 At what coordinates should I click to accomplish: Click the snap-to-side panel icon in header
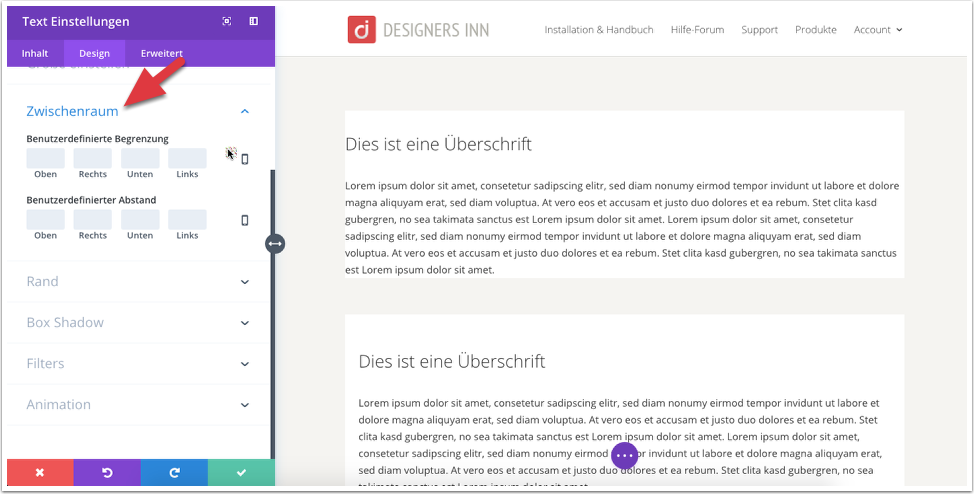tap(253, 21)
